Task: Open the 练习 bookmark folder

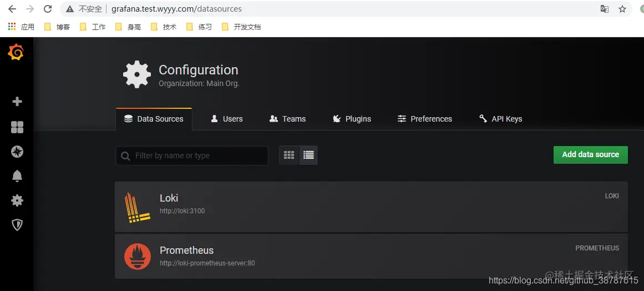Action: [199, 27]
